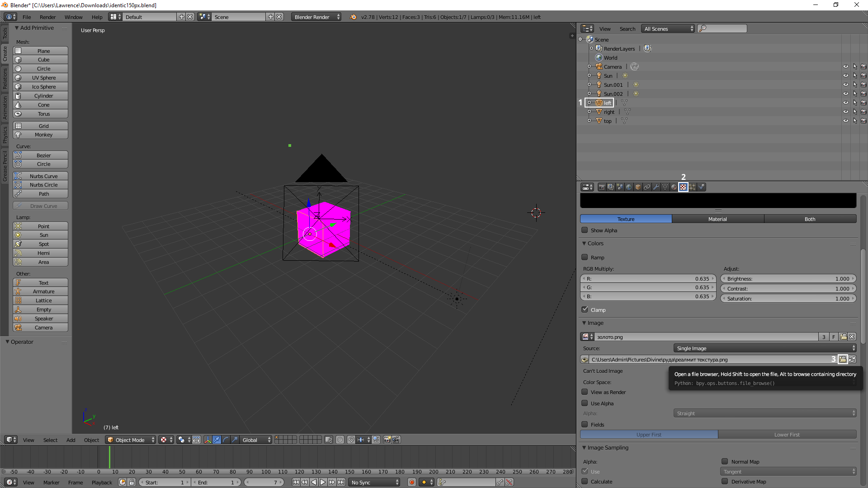The width and height of the screenshot is (868, 488).
Task: Click the Brightness value slider
Action: [x=788, y=279]
